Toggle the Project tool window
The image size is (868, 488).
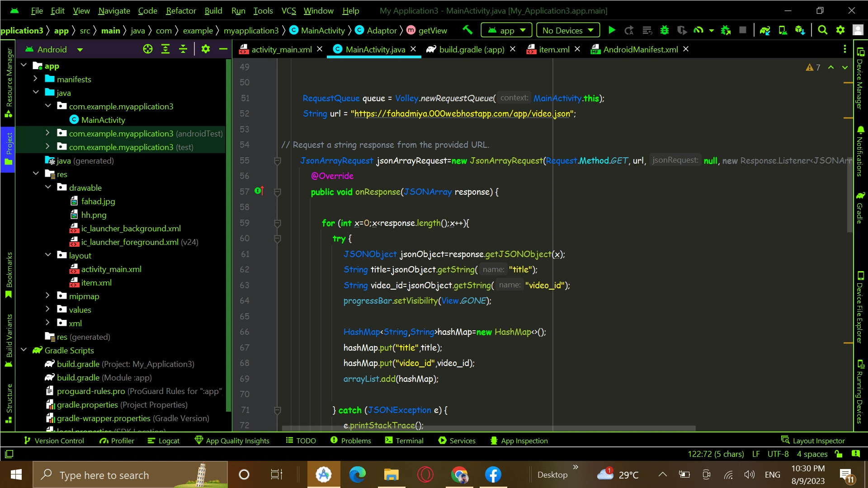click(8, 150)
